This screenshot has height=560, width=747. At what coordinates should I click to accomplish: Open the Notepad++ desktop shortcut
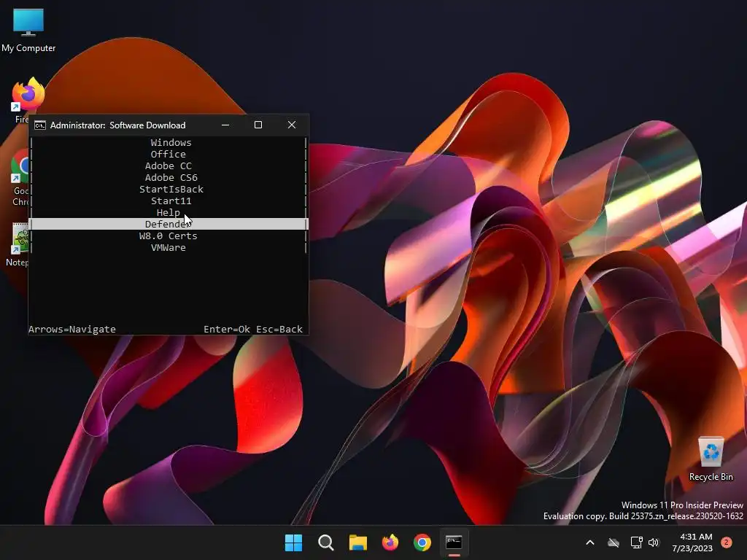coord(19,244)
